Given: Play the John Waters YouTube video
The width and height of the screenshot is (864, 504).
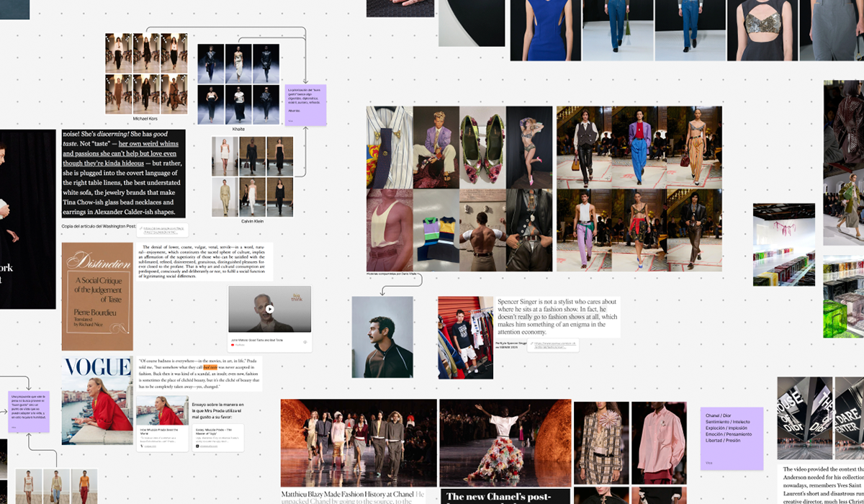Looking at the screenshot, I should pos(269,309).
